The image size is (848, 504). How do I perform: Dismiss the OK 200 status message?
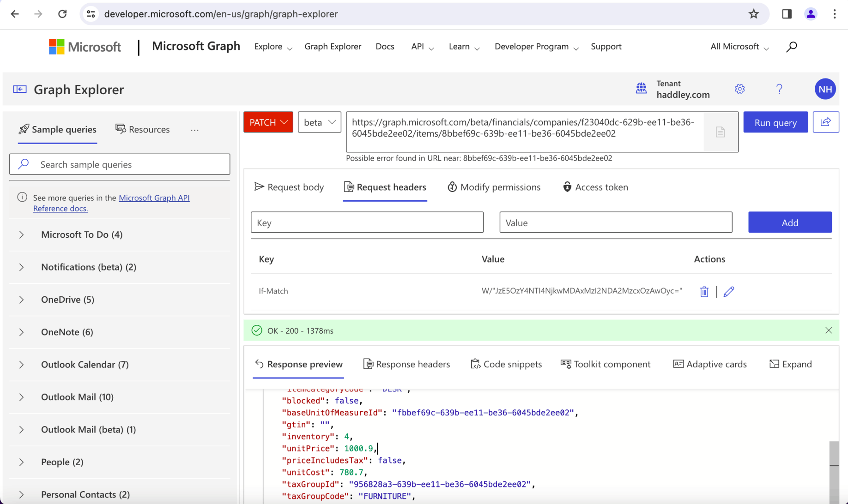tap(828, 330)
